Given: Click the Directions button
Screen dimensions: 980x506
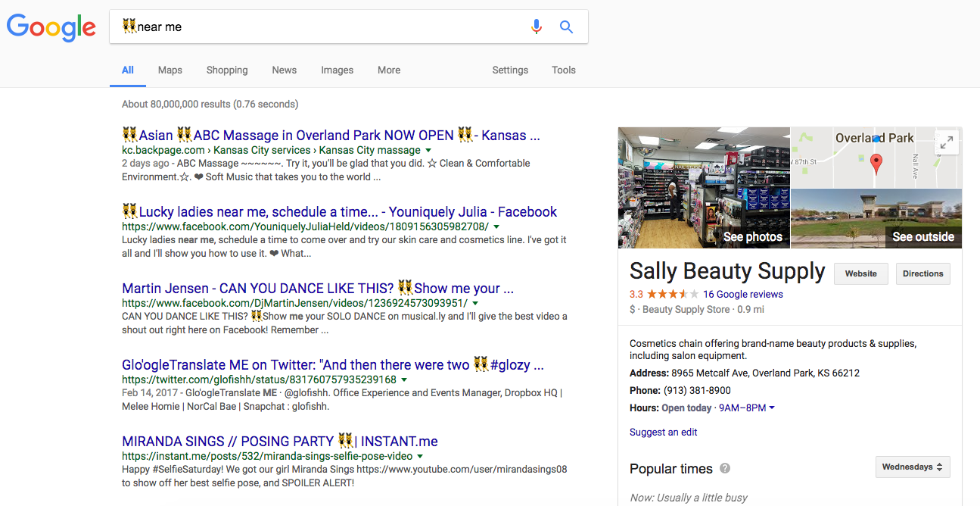Looking at the screenshot, I should point(923,273).
